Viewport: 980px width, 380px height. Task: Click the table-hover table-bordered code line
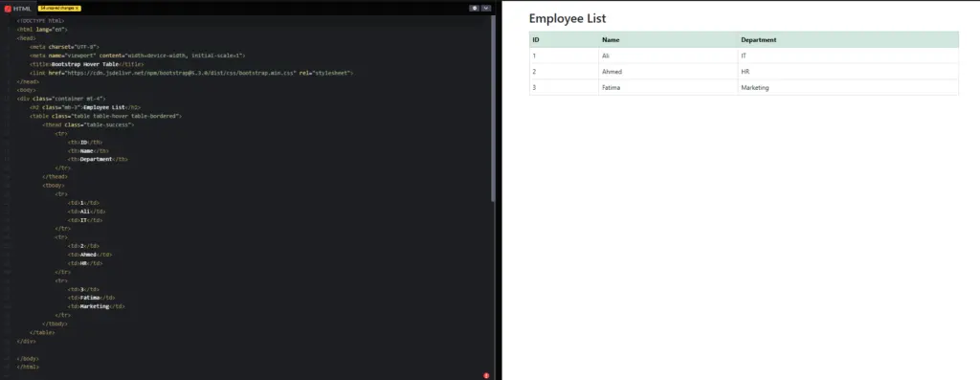(x=105, y=116)
